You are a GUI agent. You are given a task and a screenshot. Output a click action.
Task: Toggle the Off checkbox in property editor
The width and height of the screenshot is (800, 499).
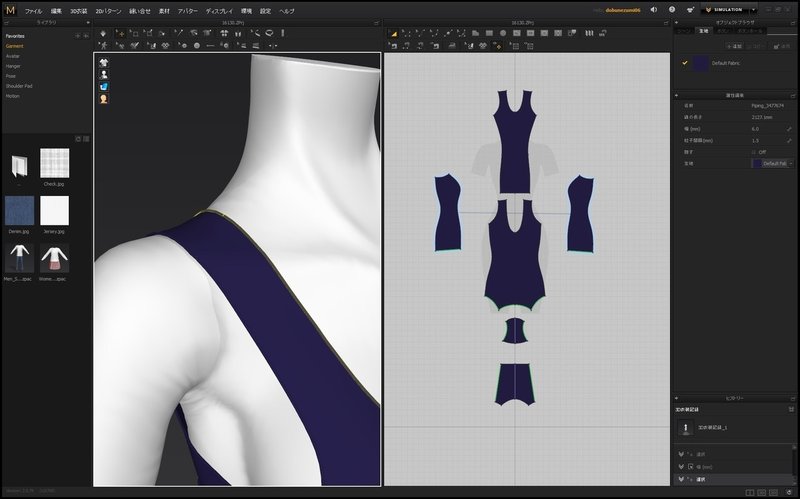pyautogui.click(x=754, y=152)
